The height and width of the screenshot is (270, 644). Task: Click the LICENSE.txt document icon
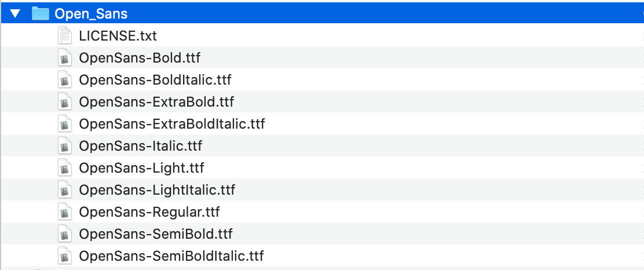65,36
